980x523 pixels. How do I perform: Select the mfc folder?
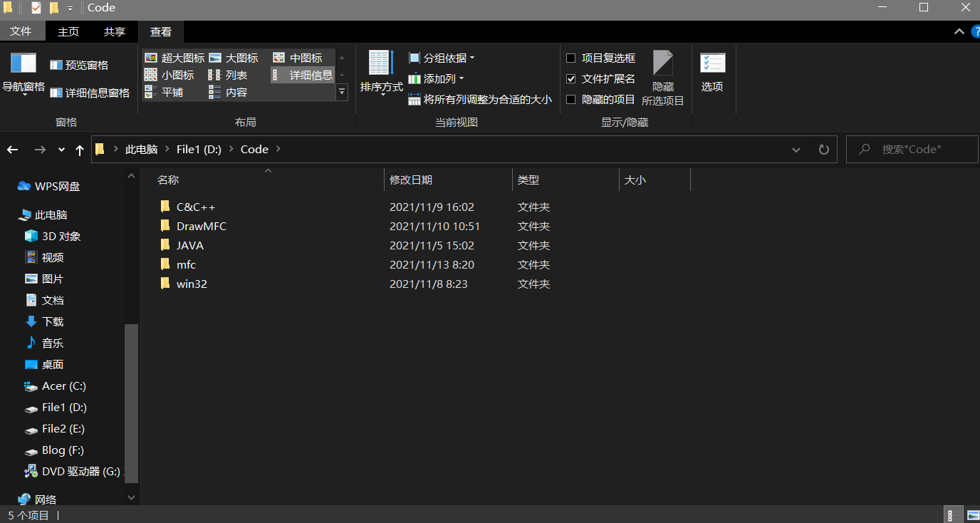tap(186, 264)
